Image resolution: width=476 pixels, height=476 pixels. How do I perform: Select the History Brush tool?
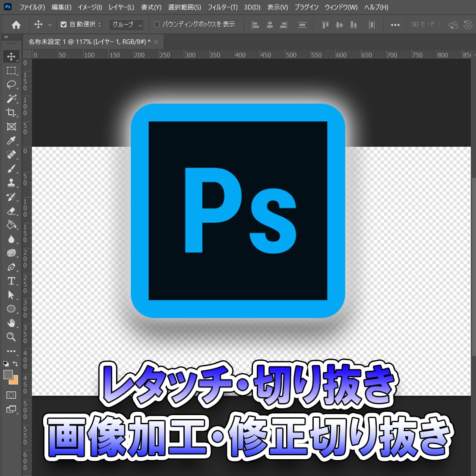tap(11, 197)
